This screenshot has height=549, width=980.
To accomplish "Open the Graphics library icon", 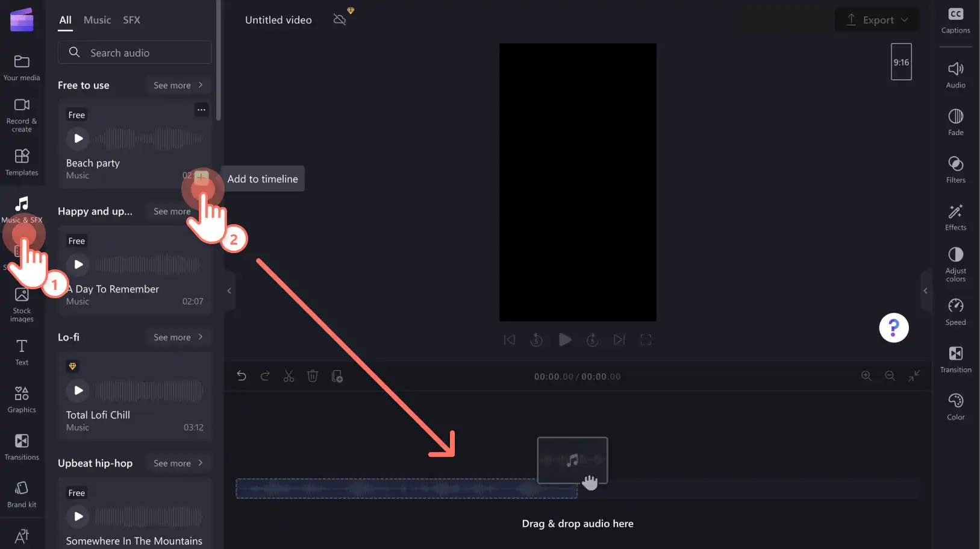I will pos(22,400).
